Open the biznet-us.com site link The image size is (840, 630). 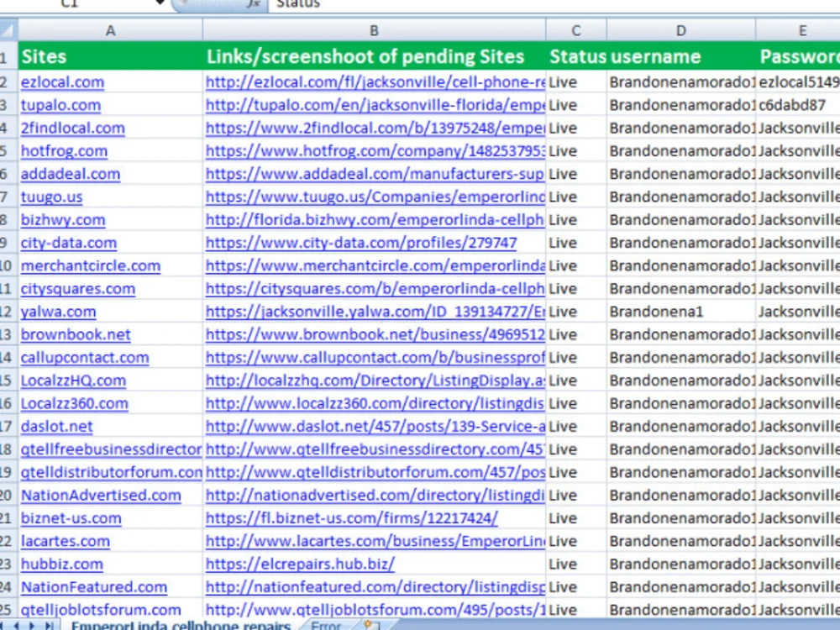pyautogui.click(x=71, y=518)
